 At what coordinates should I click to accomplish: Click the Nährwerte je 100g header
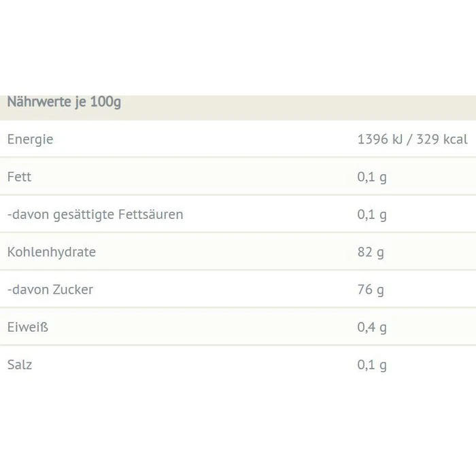pyautogui.click(x=64, y=103)
